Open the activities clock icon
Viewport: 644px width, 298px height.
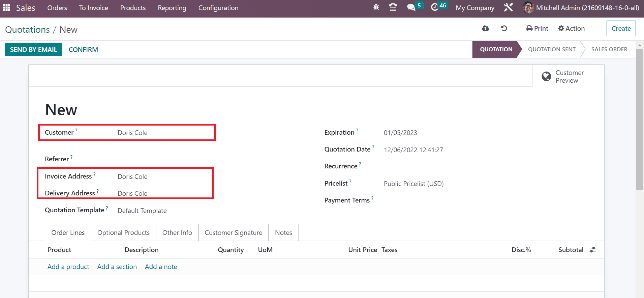(x=435, y=7)
